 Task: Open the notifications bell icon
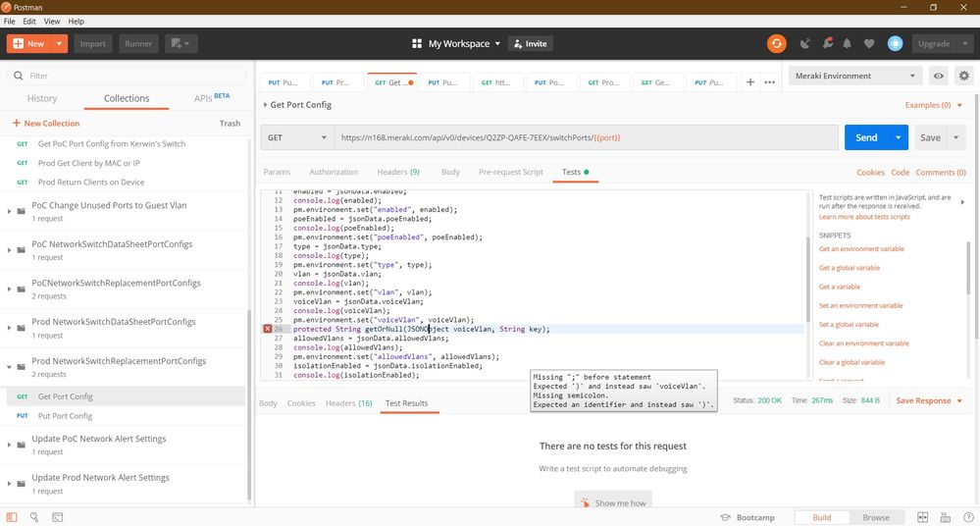(x=847, y=44)
